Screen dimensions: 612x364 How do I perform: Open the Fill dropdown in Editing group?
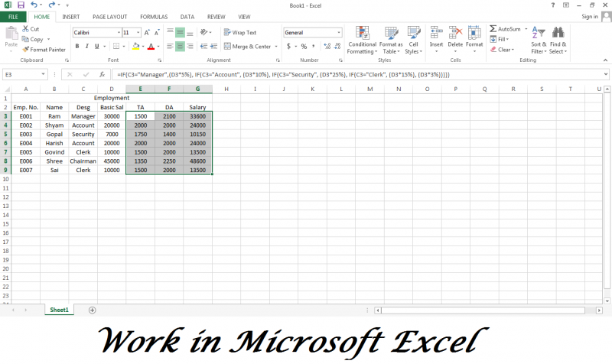click(500, 39)
